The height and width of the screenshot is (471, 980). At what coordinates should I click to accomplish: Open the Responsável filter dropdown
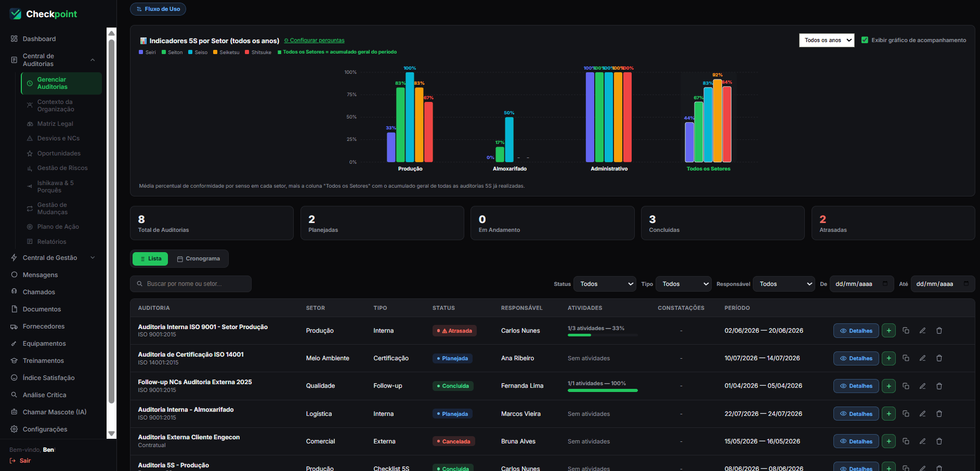[x=784, y=284]
